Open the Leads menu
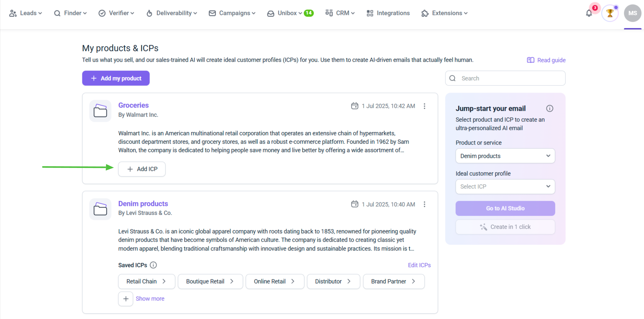The image size is (644, 319). click(26, 13)
